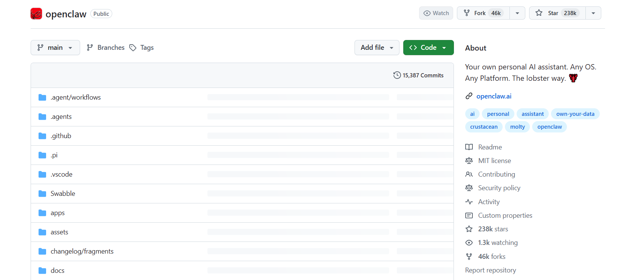This screenshot has height=280, width=644.
Task: Expand the Star lists dropdown arrow
Action: tap(593, 13)
